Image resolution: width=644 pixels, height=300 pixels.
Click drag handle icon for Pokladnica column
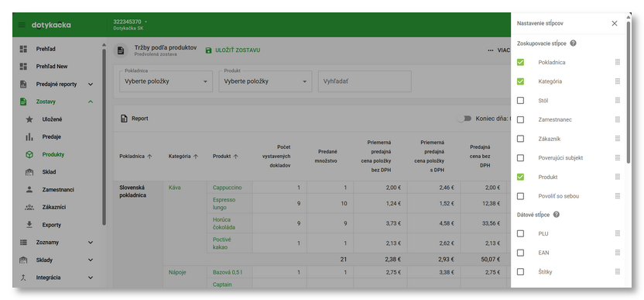click(x=618, y=62)
